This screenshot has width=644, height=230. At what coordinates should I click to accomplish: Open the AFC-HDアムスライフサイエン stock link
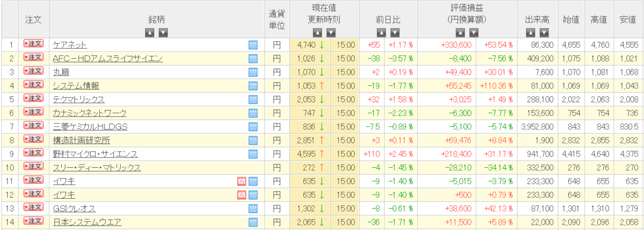tap(107, 59)
